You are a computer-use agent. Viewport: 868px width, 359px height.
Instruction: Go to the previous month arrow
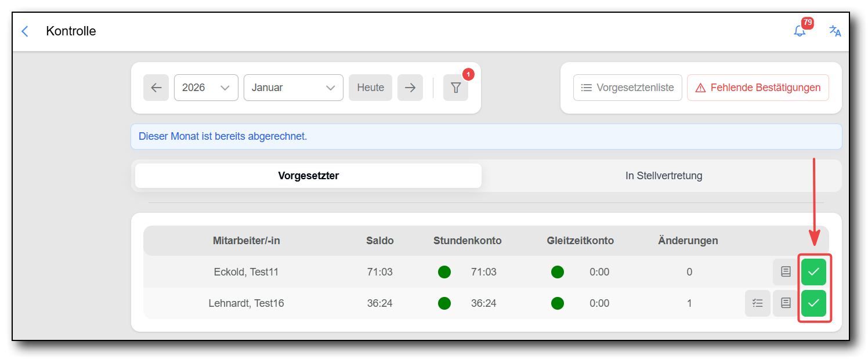(x=156, y=88)
